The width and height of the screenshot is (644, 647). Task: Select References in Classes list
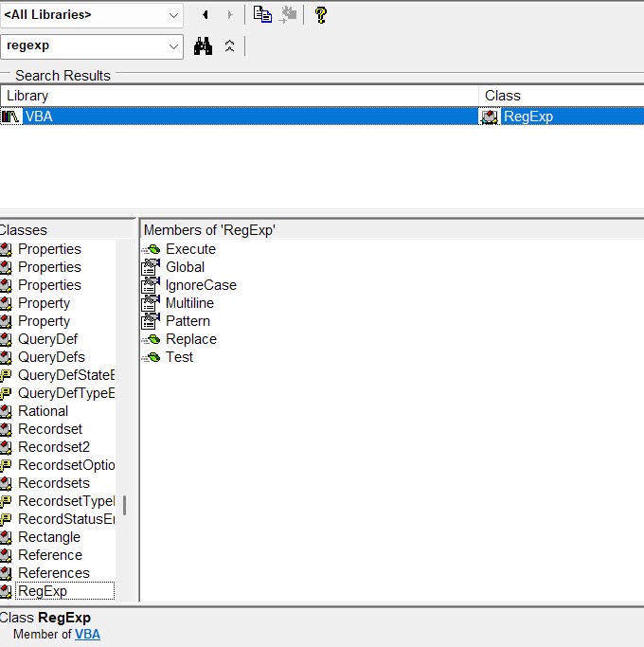point(54,573)
